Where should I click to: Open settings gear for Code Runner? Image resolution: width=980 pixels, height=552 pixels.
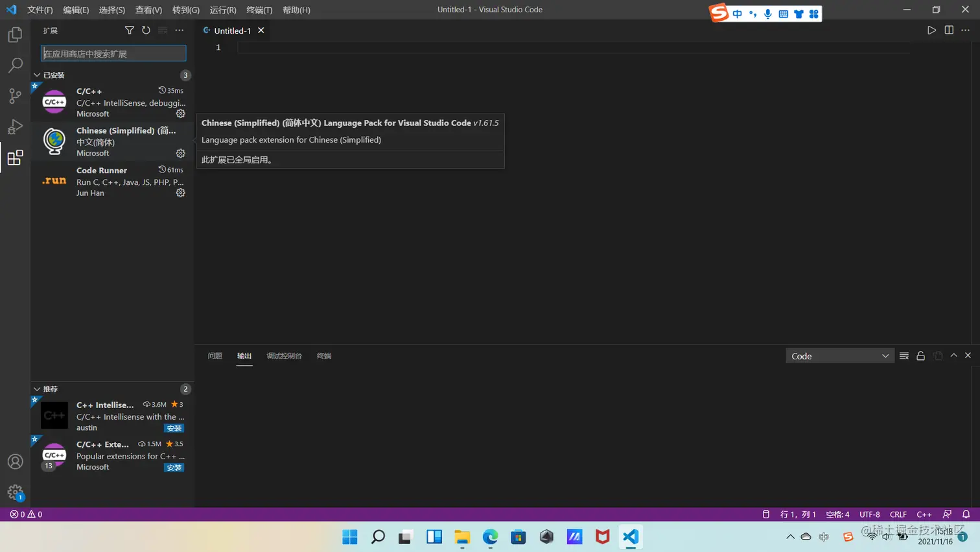(x=181, y=193)
